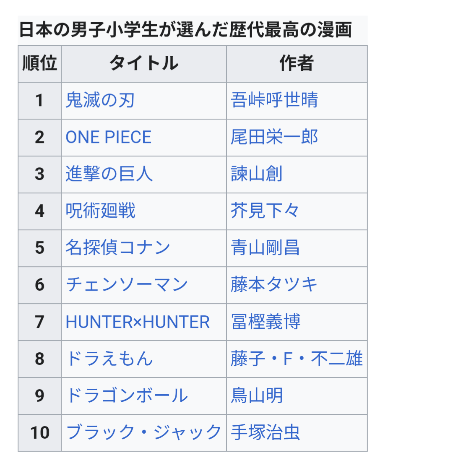453x476 pixels.
Task: Follow the ドラえもん link
Action: (109, 359)
